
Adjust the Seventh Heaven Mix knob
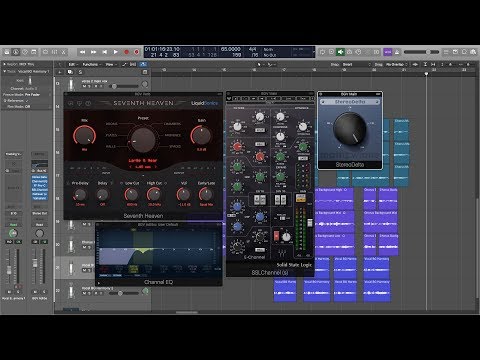tap(84, 135)
